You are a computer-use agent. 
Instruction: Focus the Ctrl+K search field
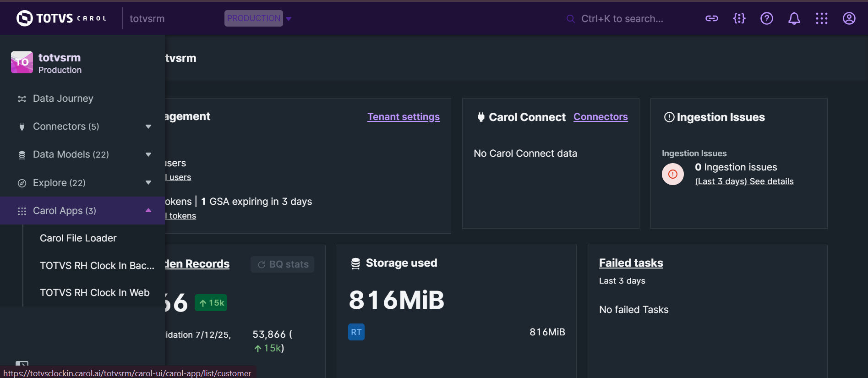coord(622,19)
